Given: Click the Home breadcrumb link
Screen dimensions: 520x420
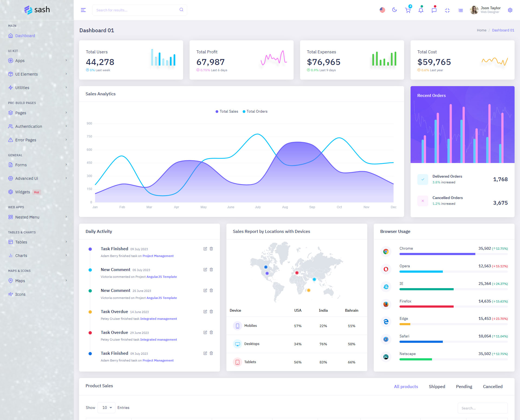Looking at the screenshot, I should click(x=481, y=30).
